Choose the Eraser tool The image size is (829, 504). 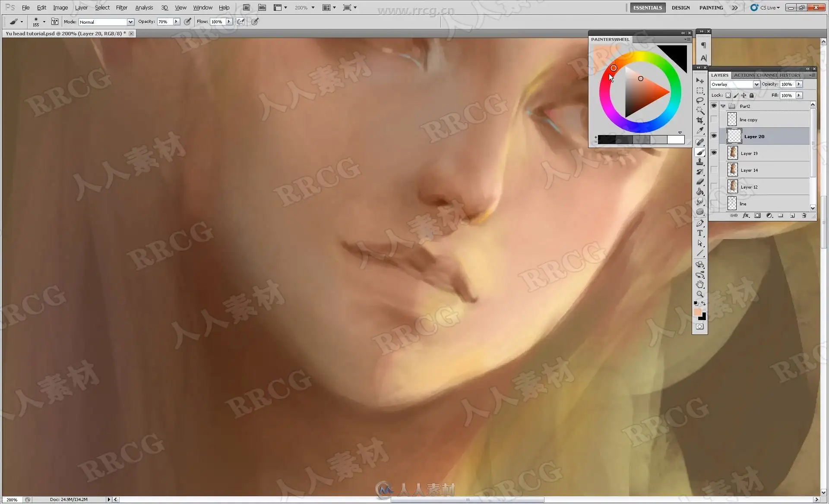point(700,182)
